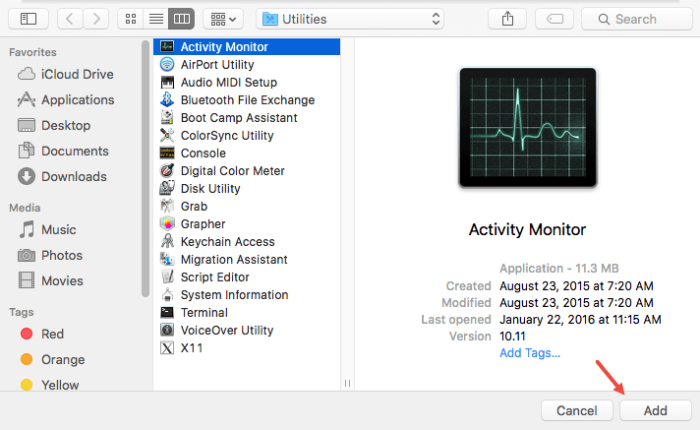The width and height of the screenshot is (700, 430).
Task: Open Documents in sidebar
Action: (x=63, y=151)
